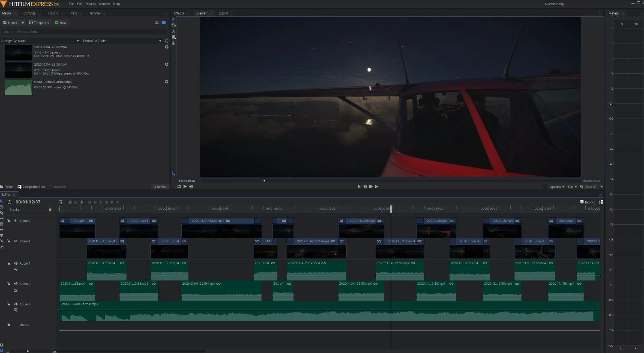Click link icon on first Video 2 clip
644x353 pixels.
tap(91, 221)
